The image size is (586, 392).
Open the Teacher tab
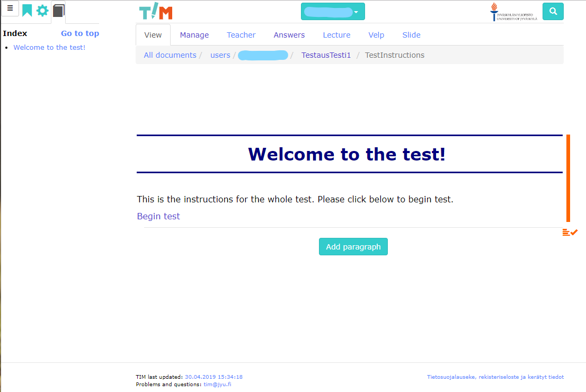[x=241, y=34]
